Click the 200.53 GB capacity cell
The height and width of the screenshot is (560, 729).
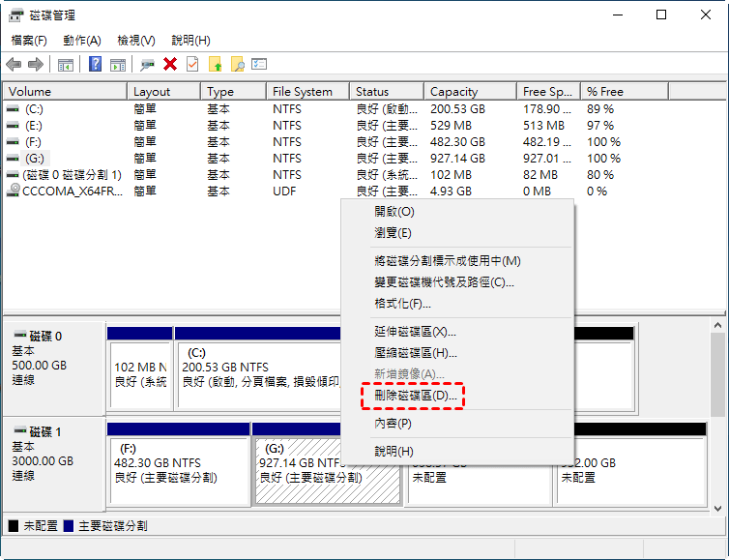click(457, 109)
